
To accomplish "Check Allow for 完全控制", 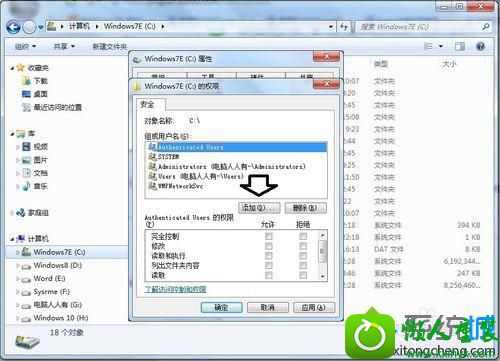I will tap(268, 236).
